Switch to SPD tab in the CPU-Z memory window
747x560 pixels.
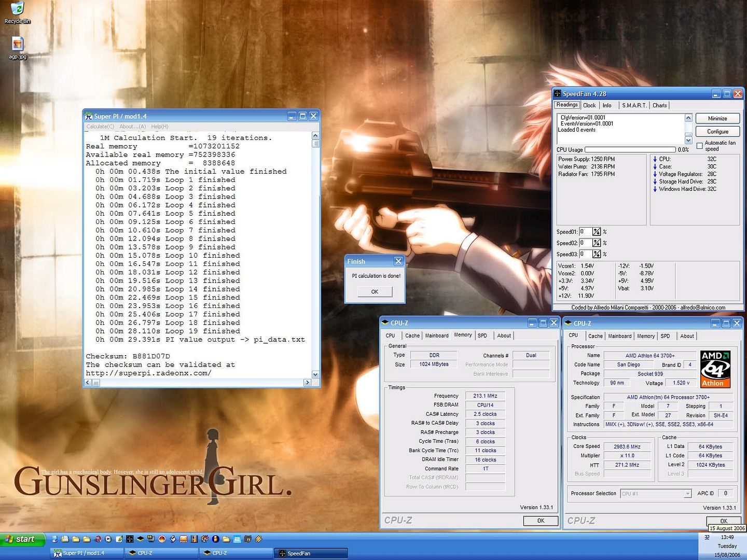(482, 336)
